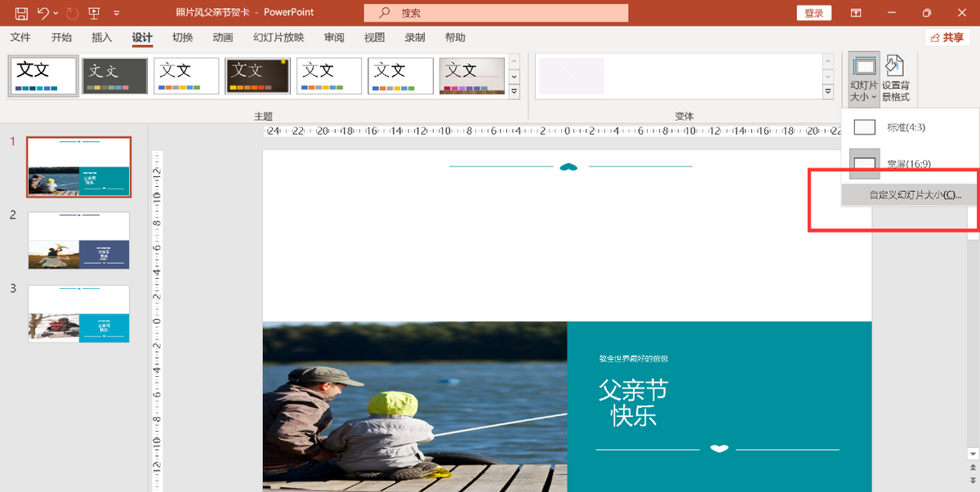Click the 幻灯片大小 slide size button
The width and height of the screenshot is (980, 492).
[864, 78]
